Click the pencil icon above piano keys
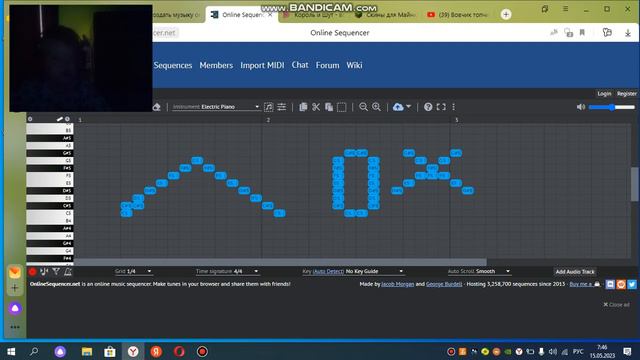 pyautogui.click(x=60, y=119)
